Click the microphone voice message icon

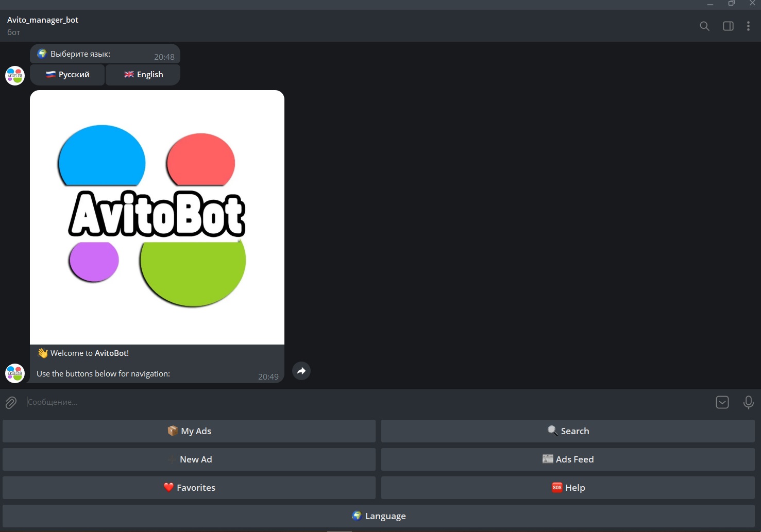click(x=749, y=402)
